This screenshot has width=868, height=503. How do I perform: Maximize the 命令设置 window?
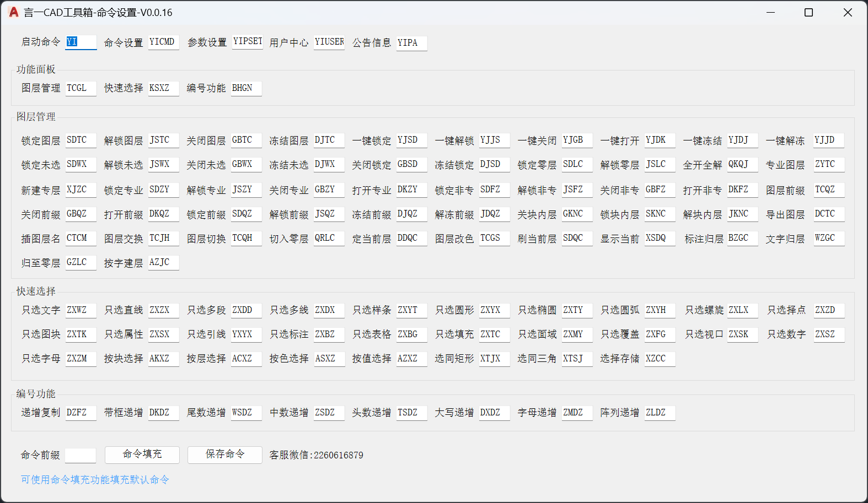click(808, 13)
